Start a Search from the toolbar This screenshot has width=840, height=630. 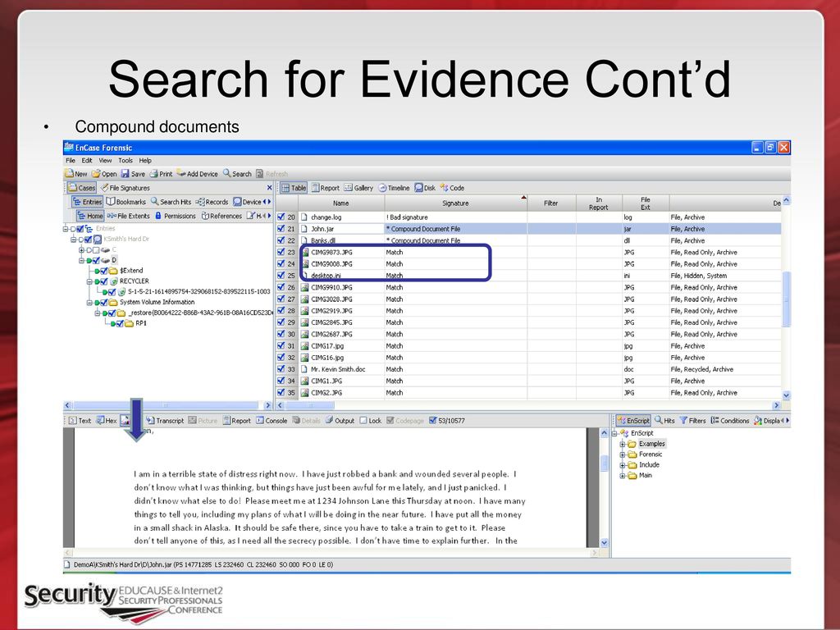[x=237, y=174]
